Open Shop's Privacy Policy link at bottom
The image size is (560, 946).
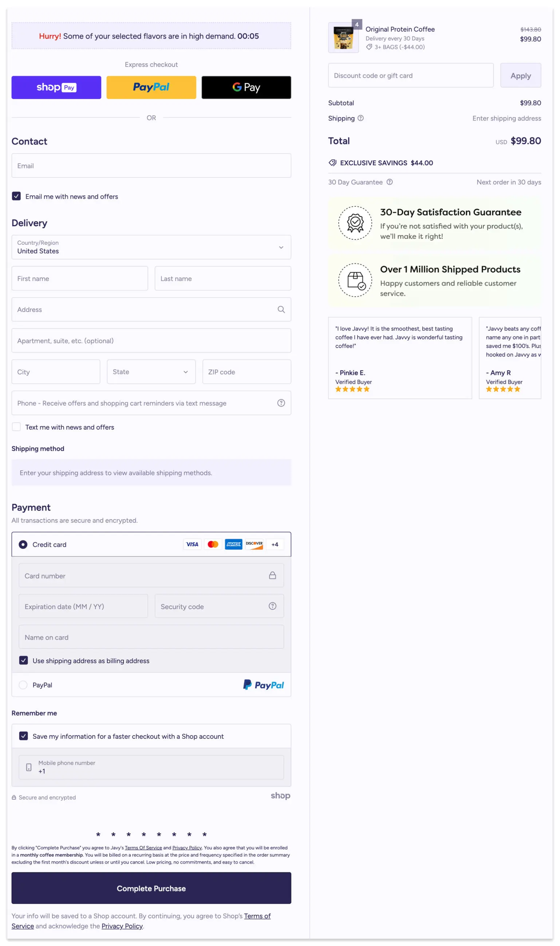tap(122, 926)
